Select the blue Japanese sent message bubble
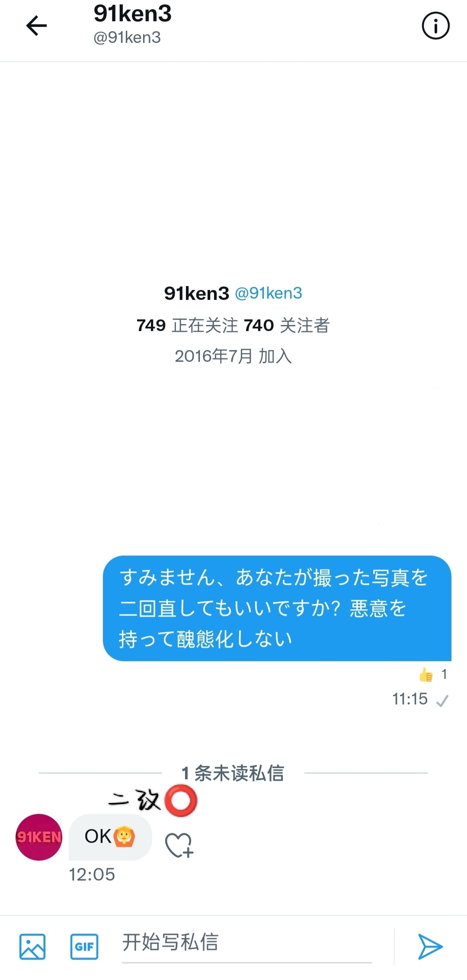467x980 pixels. [277, 608]
